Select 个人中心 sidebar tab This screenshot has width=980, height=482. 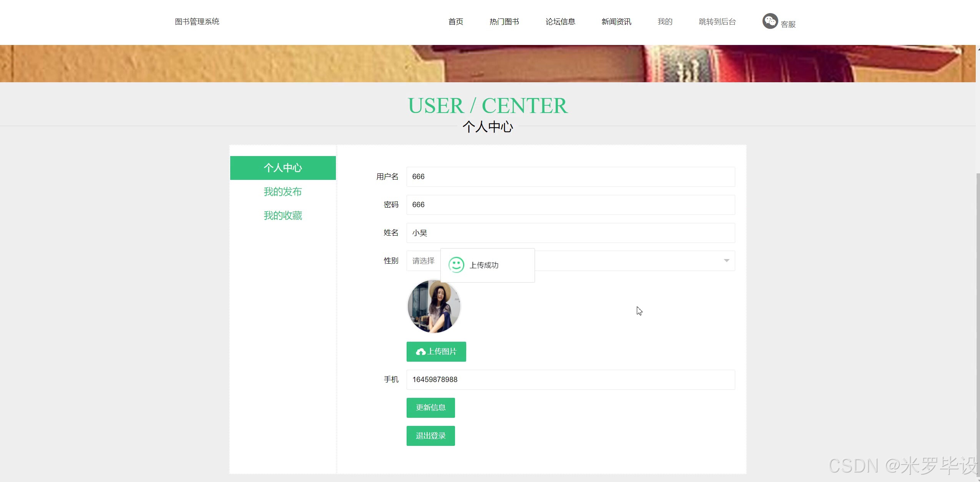pos(283,168)
